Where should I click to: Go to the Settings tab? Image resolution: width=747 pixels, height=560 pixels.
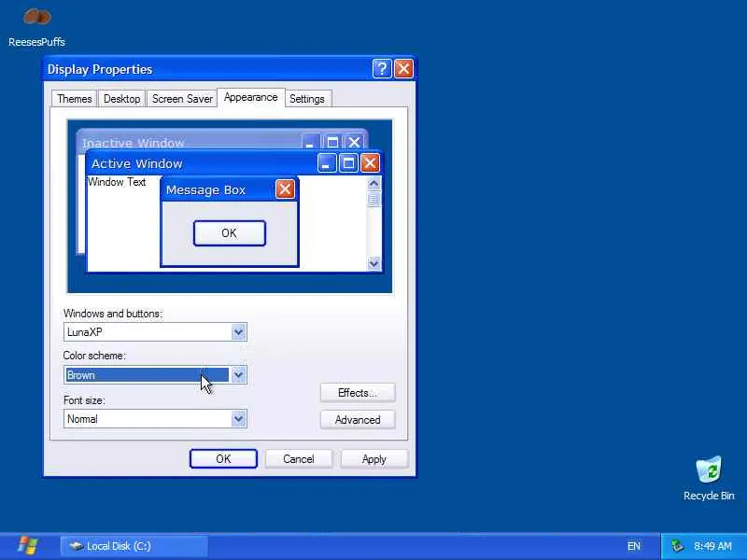[x=307, y=99]
